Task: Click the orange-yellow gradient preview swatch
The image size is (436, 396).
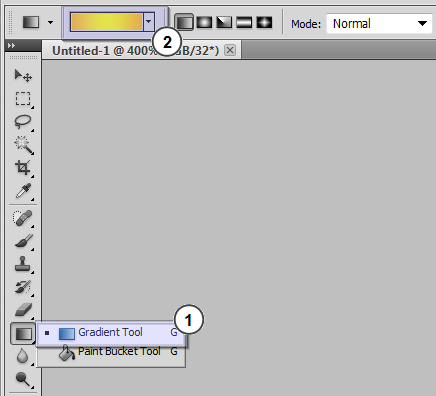Action: 107,22
